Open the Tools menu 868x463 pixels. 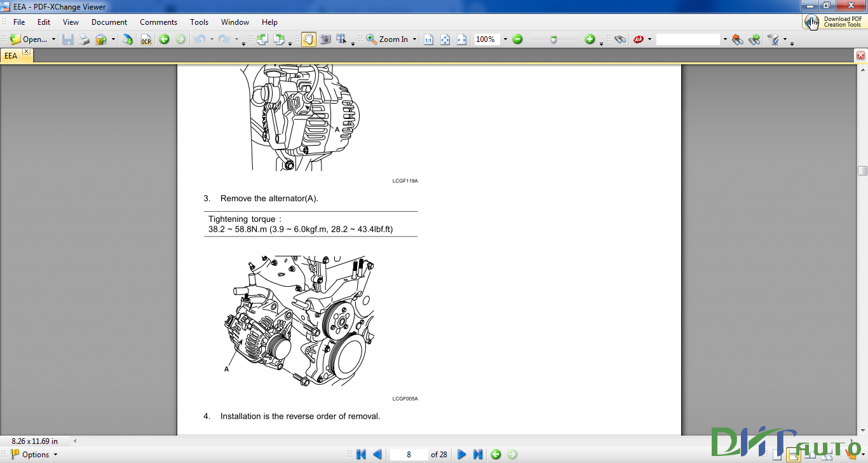click(x=199, y=22)
